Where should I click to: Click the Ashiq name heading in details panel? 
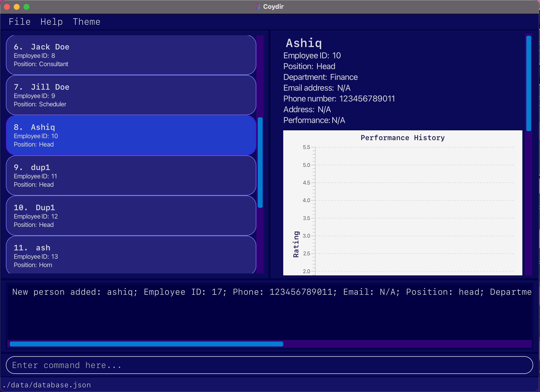tap(304, 43)
